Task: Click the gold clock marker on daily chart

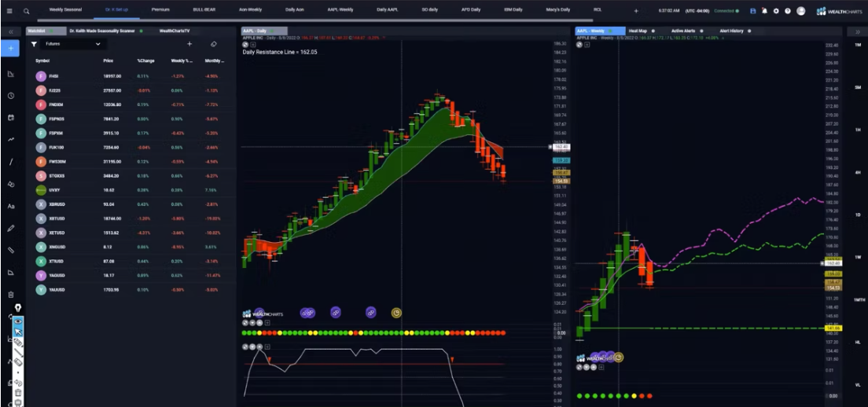Action: pyautogui.click(x=396, y=313)
